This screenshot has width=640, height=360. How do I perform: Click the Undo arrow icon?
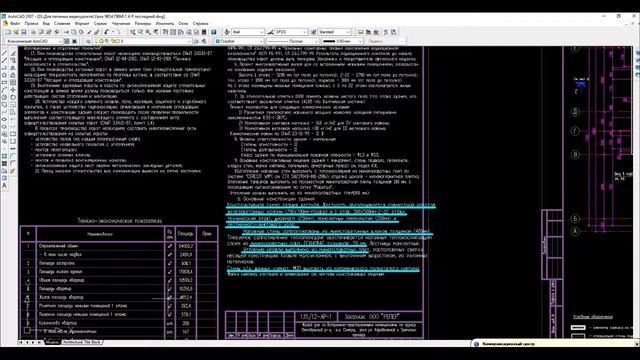tap(107, 32)
